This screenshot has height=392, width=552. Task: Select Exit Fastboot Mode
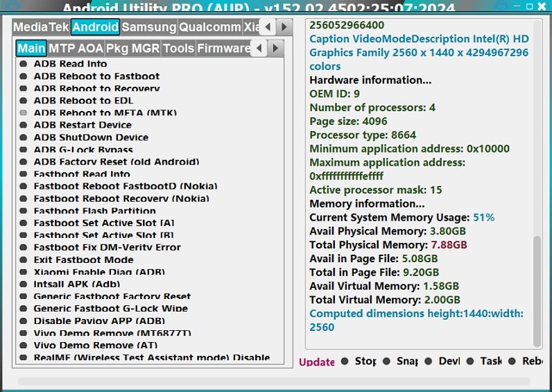pyautogui.click(x=76, y=259)
